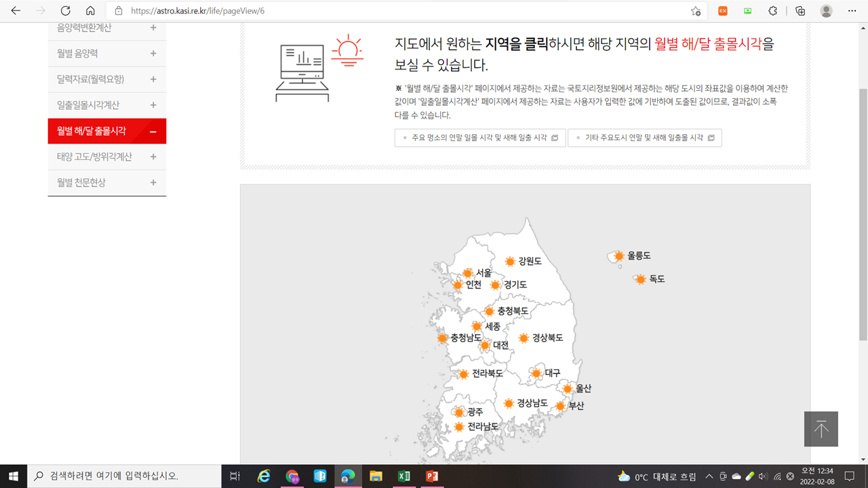868x488 pixels.
Task: Collapse 월별 해/달 출몰시각 minus sign
Action: coord(153,131)
